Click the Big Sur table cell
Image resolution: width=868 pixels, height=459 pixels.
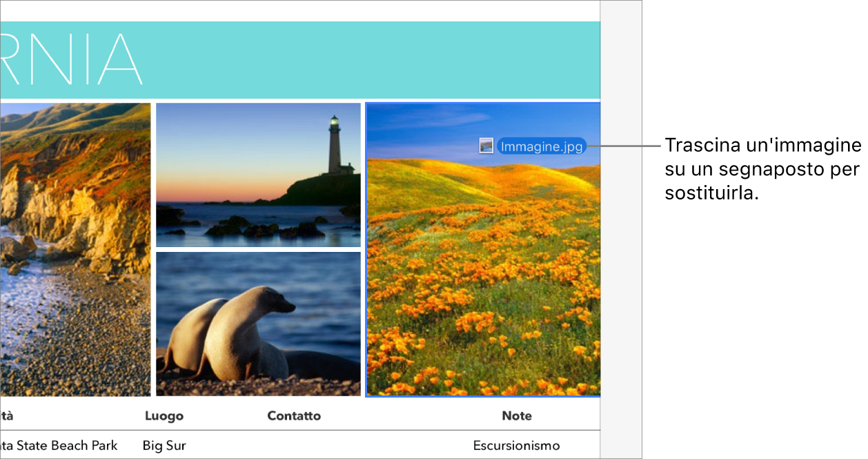(164, 445)
